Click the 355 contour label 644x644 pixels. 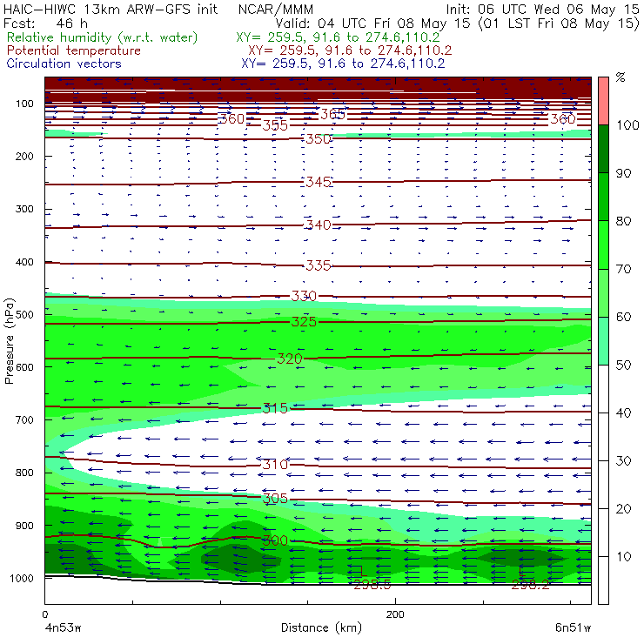coord(275,124)
